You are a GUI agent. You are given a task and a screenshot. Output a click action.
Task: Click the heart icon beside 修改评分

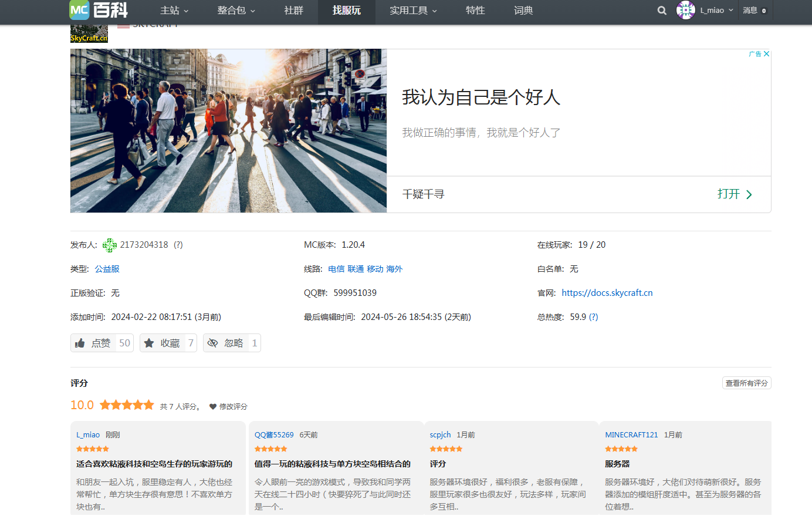213,406
